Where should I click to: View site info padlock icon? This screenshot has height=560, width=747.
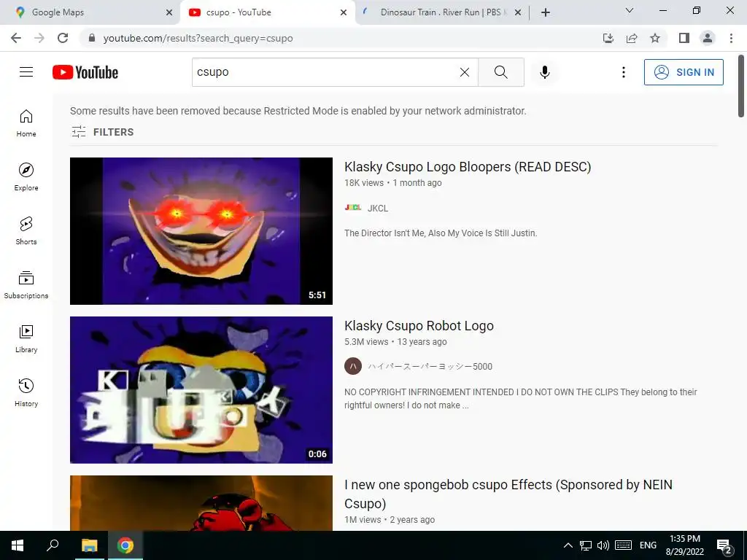[92, 38]
